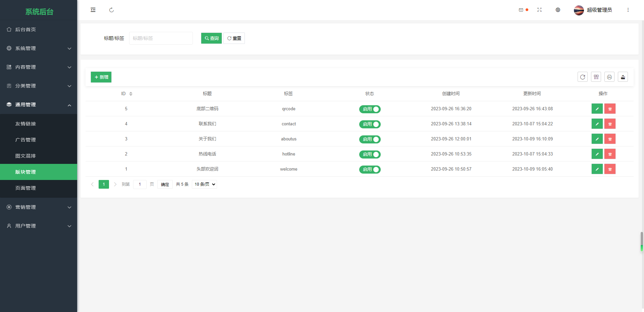The width and height of the screenshot is (644, 312).
Task: Export table data with the export icon
Action: 623,77
